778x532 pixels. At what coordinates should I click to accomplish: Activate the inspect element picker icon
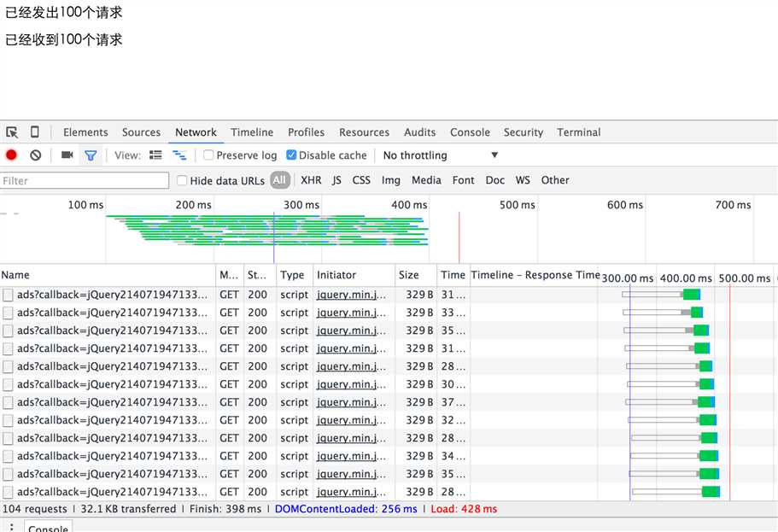(12, 132)
